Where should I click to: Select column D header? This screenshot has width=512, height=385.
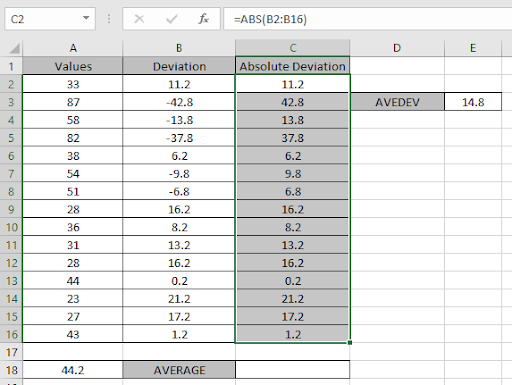397,48
